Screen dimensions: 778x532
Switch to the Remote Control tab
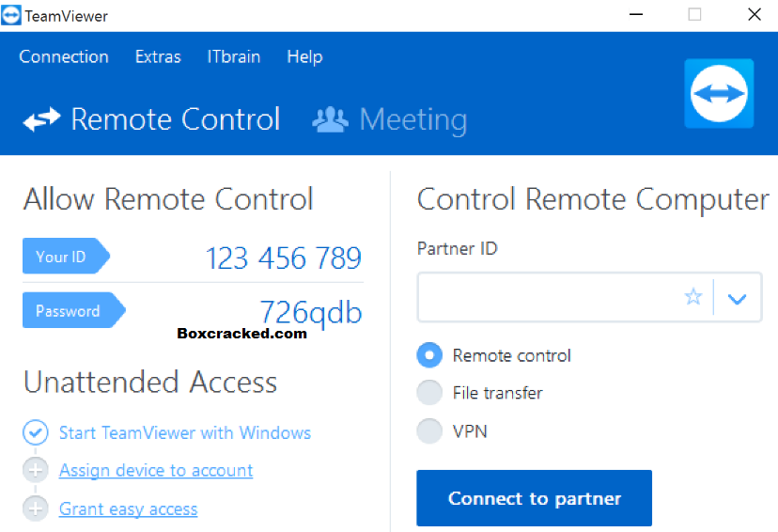152,119
